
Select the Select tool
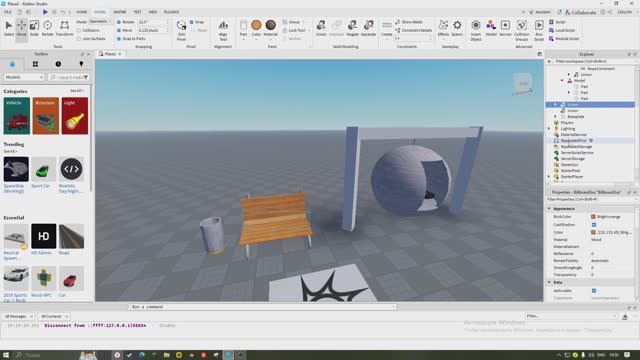coord(9,28)
